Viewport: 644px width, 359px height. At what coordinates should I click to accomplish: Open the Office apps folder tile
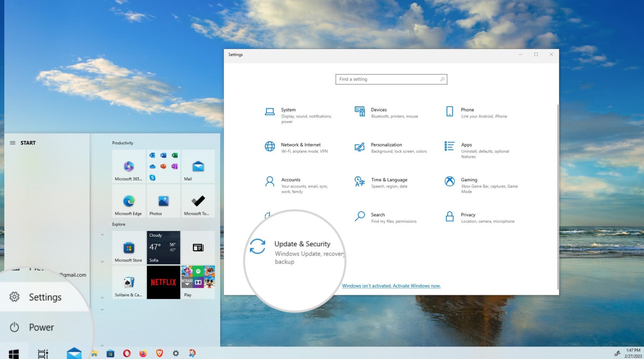coord(163,166)
